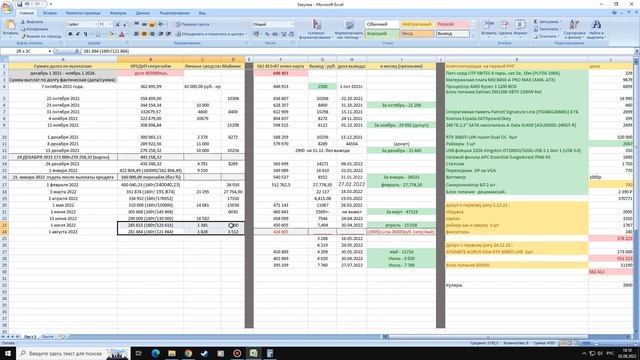Click the fx insert function icon
Viewport: 640px width, 360px height.
77,51
